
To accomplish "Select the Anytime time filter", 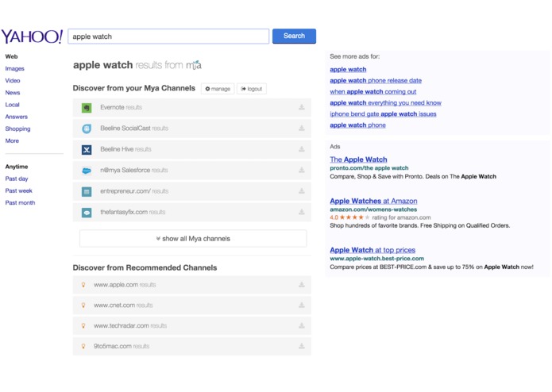I will (x=17, y=167).
